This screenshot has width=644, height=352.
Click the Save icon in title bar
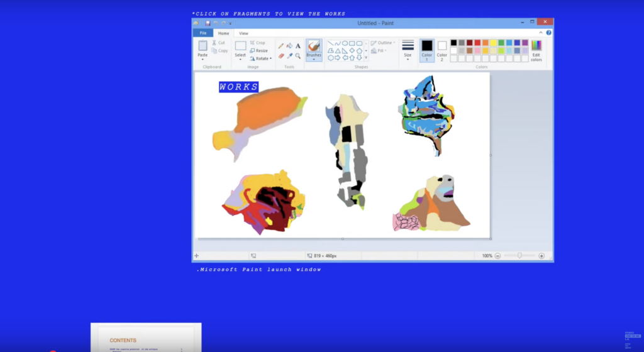point(208,23)
